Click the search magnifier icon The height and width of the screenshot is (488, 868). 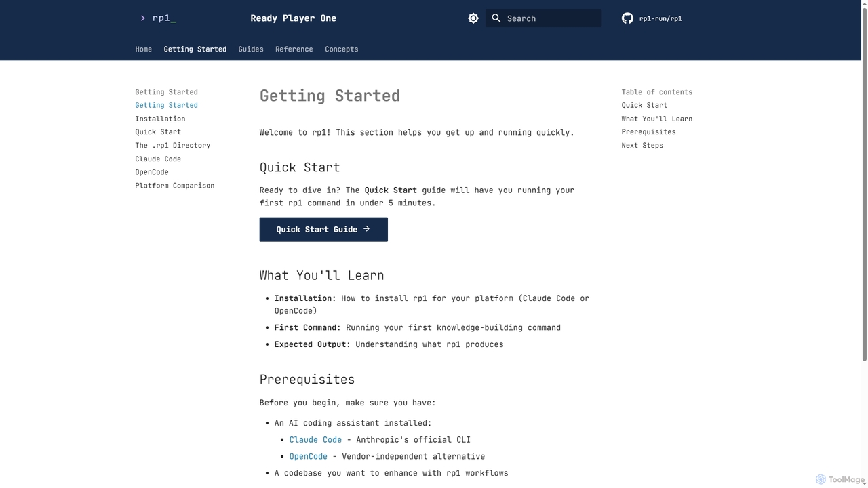pos(496,18)
